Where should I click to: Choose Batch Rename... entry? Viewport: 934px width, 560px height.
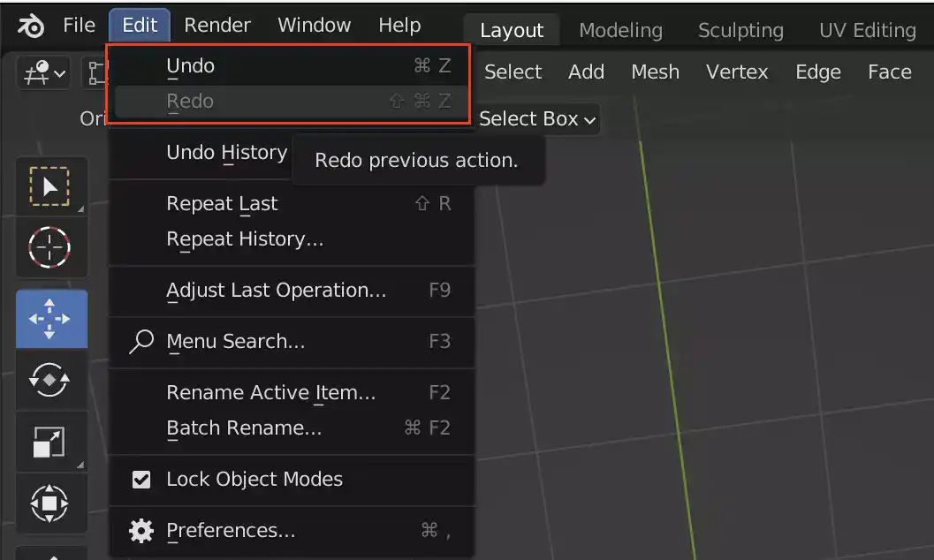292,428
